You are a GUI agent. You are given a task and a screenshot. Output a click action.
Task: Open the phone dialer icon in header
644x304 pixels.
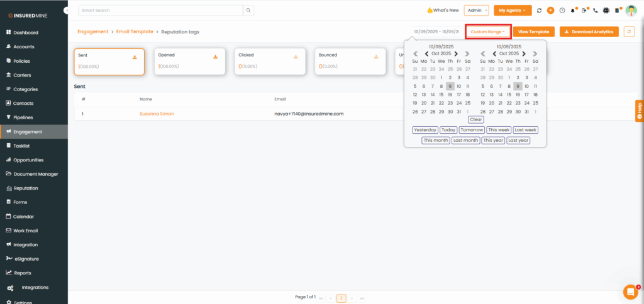coord(596,11)
